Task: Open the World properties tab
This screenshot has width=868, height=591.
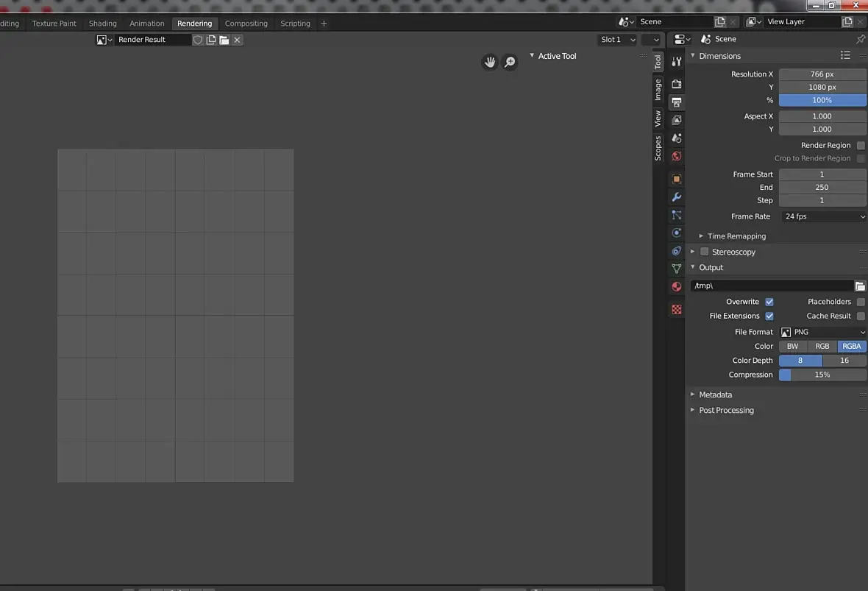Action: pos(676,156)
